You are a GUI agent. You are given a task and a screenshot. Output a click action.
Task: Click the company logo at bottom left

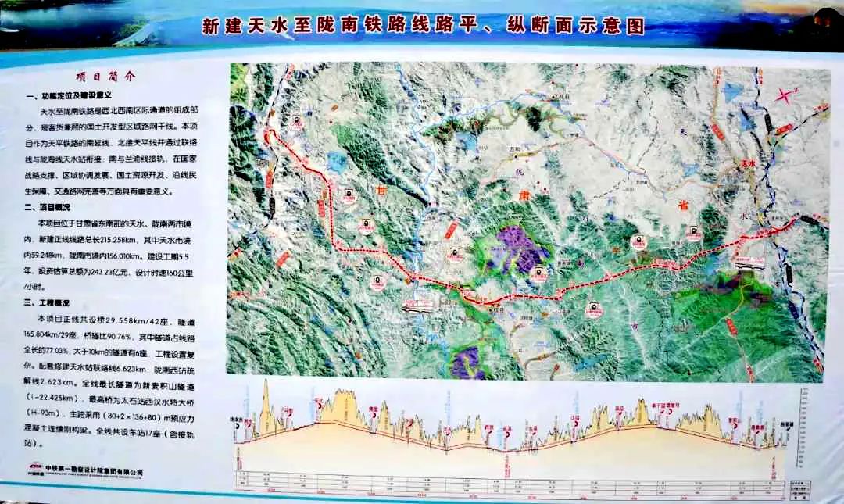(34, 473)
